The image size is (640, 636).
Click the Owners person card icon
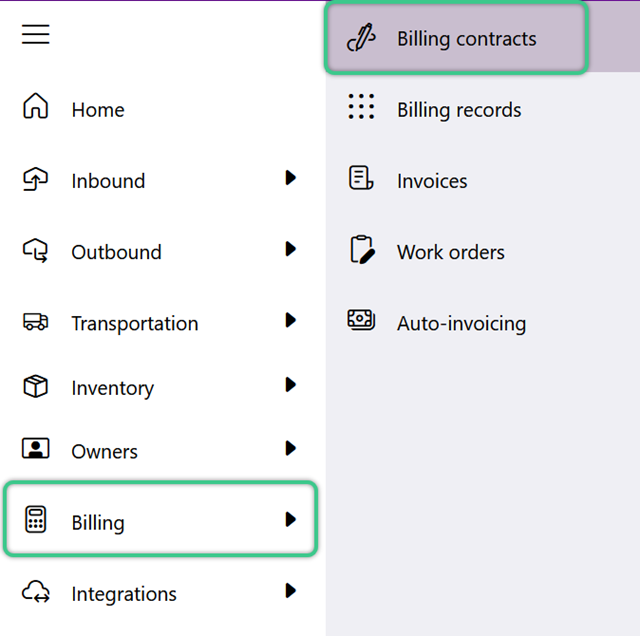point(36,448)
